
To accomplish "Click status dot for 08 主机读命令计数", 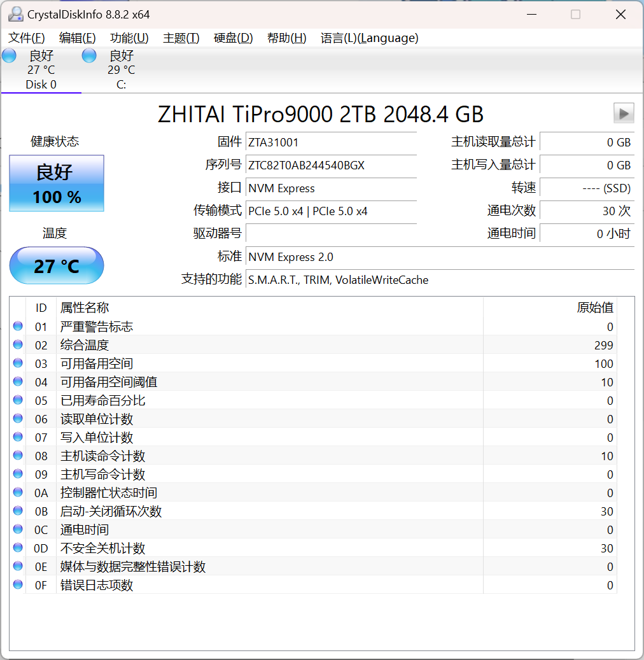I will pos(18,455).
